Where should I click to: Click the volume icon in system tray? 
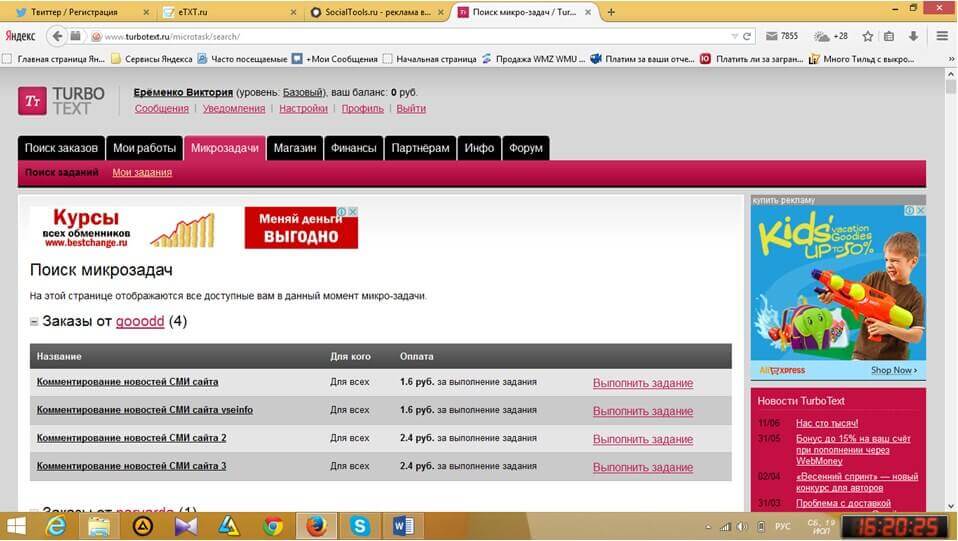click(x=742, y=526)
